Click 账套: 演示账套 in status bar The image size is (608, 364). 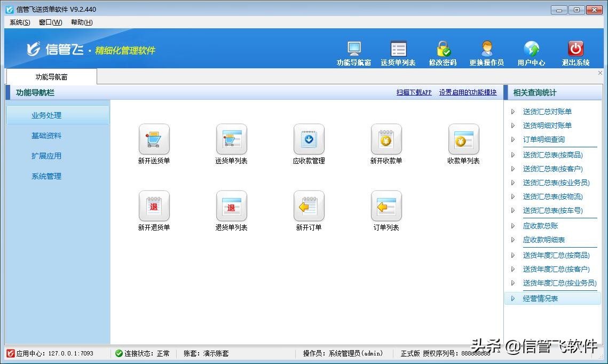[x=206, y=353]
